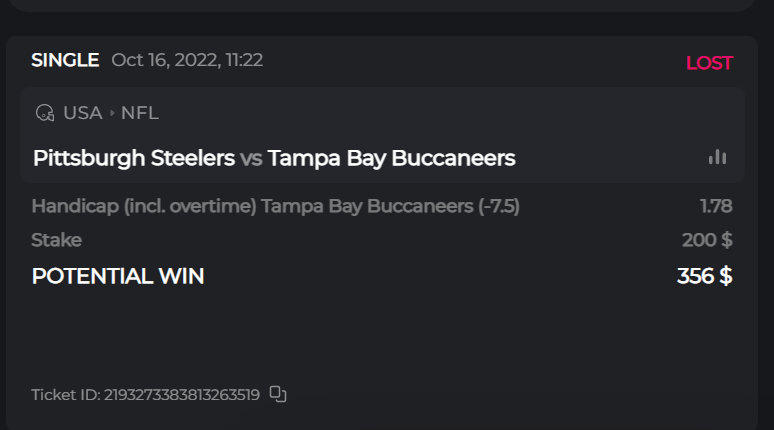Screen dimensions: 774x430
Task: Click the SINGLE bet type label
Action: [x=65, y=60]
